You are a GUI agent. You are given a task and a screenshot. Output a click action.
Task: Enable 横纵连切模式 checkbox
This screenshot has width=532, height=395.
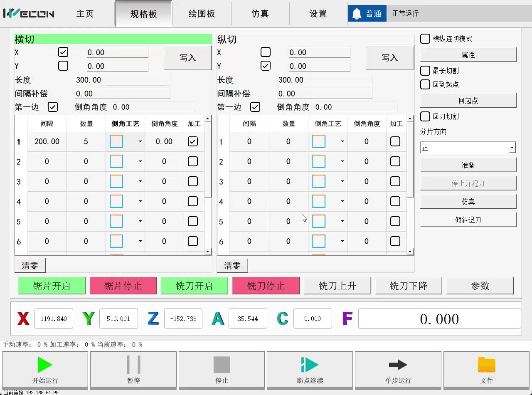[425, 39]
